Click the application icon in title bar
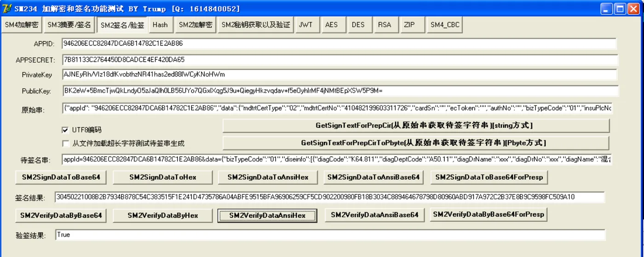644x257 pixels. point(7,9)
